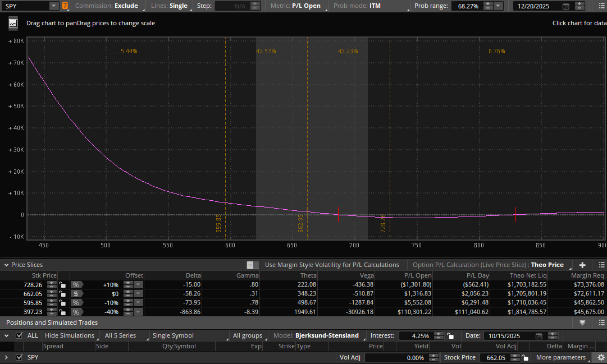This screenshot has width=607, height=364.
Task: Open calendar picker for 12/20/2025 date
Action: tap(565, 6)
